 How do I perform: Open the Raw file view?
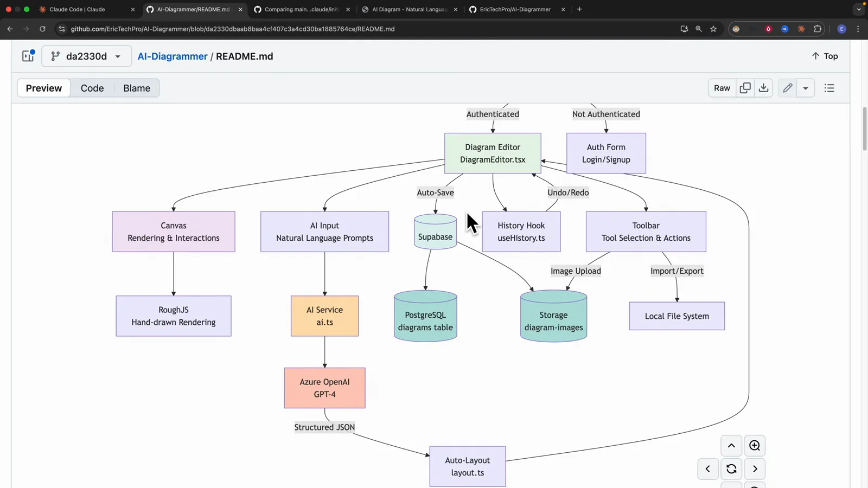pyautogui.click(x=722, y=88)
